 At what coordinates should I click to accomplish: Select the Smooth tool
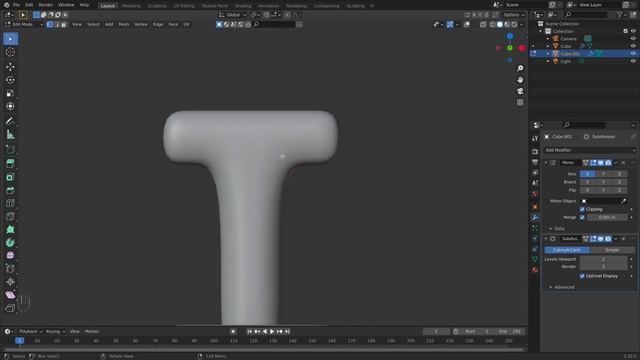10,256
